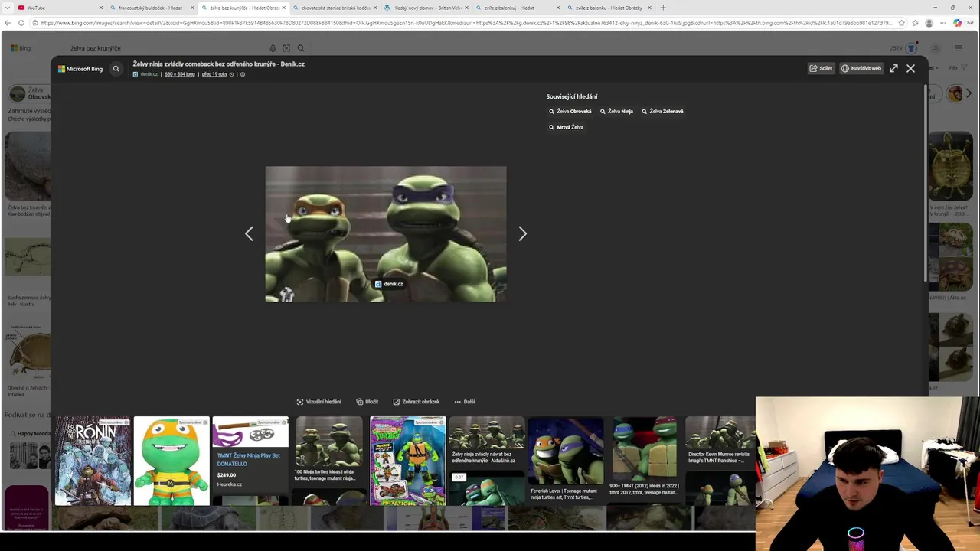Image resolution: width=980 pixels, height=551 pixels.
Task: Expand image viewer to full screen
Action: coord(893,68)
